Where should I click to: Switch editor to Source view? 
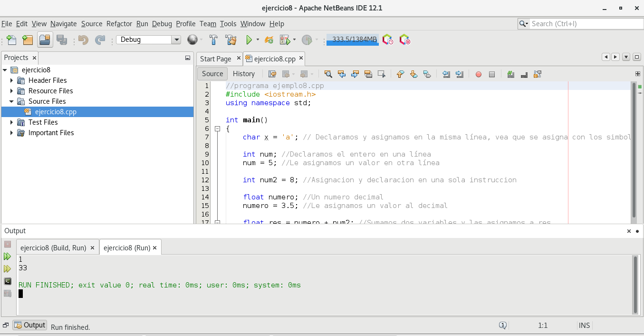point(212,74)
